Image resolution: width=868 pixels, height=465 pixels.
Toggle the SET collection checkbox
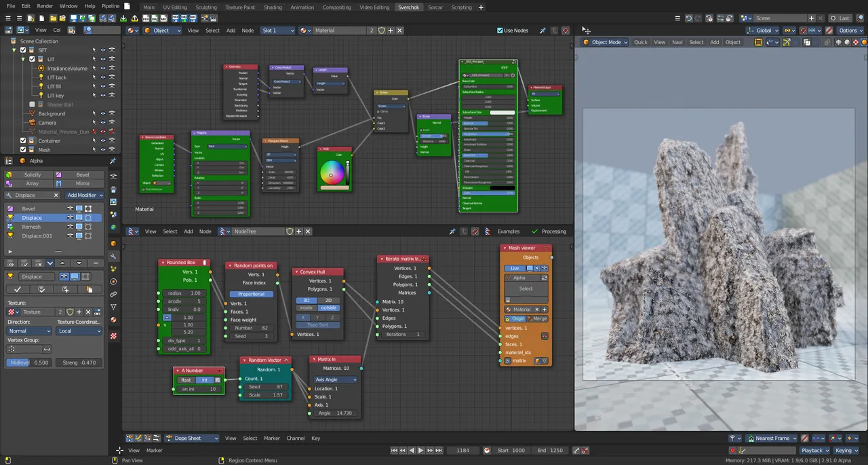pyautogui.click(x=23, y=50)
